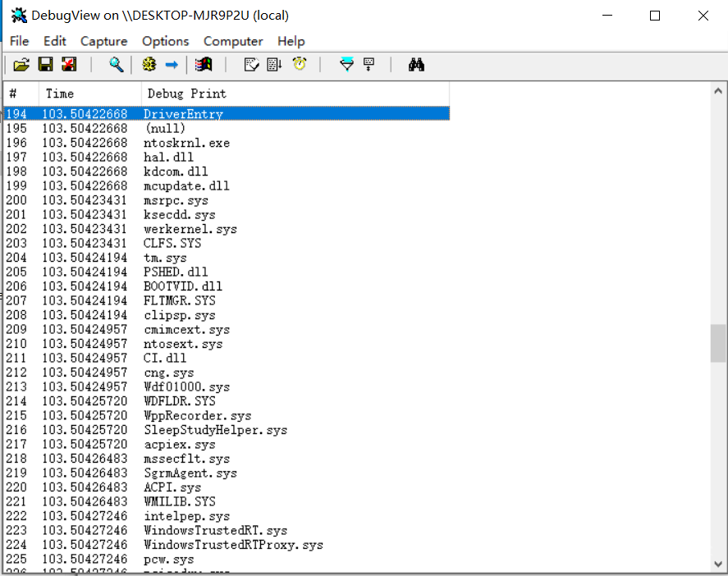Select the WMILIB.SYS row
This screenshot has height=576, width=728.
click(x=227, y=501)
